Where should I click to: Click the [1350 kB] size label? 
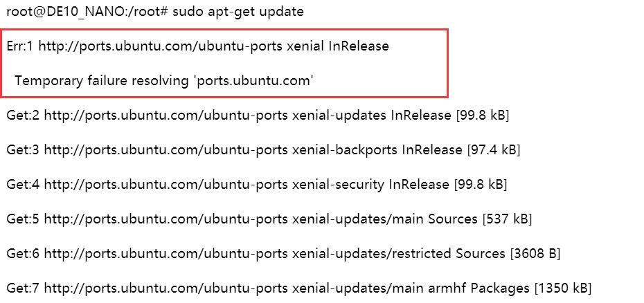[x=563, y=288]
